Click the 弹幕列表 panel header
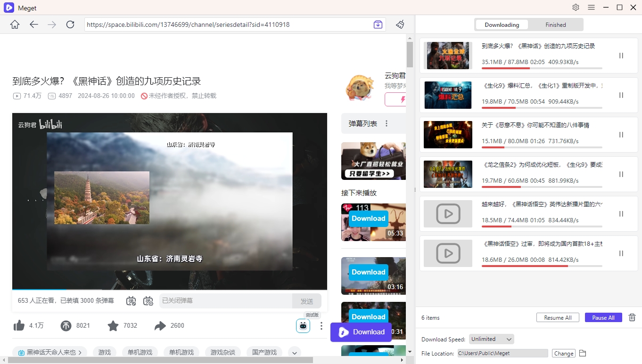 [x=373, y=123]
